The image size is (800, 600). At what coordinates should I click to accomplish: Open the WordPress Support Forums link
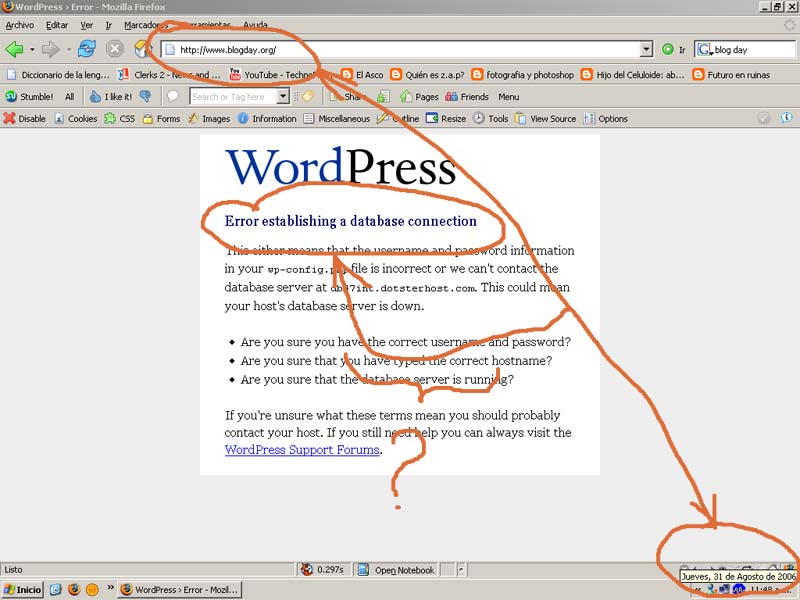tap(302, 450)
